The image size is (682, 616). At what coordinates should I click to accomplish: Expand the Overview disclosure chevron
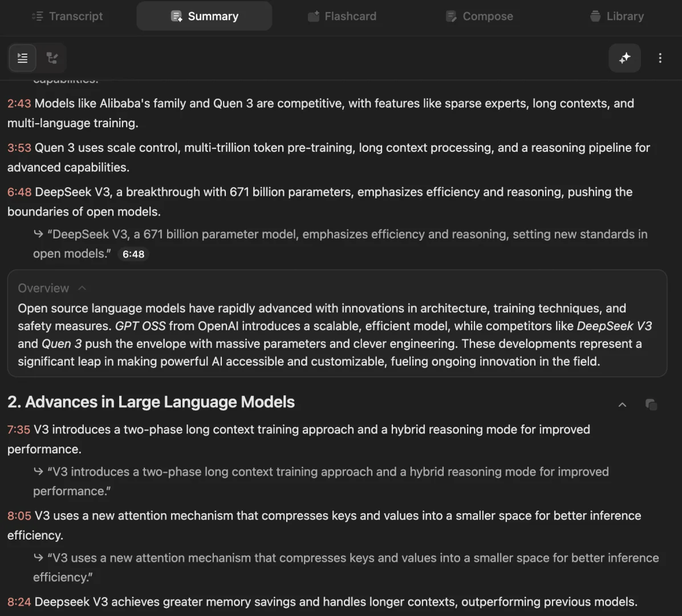[x=82, y=288]
